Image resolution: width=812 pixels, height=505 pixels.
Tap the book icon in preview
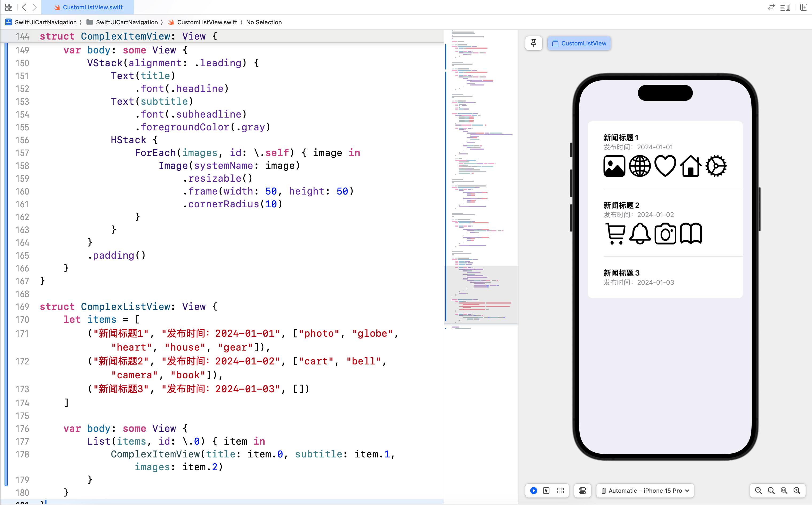(x=691, y=234)
